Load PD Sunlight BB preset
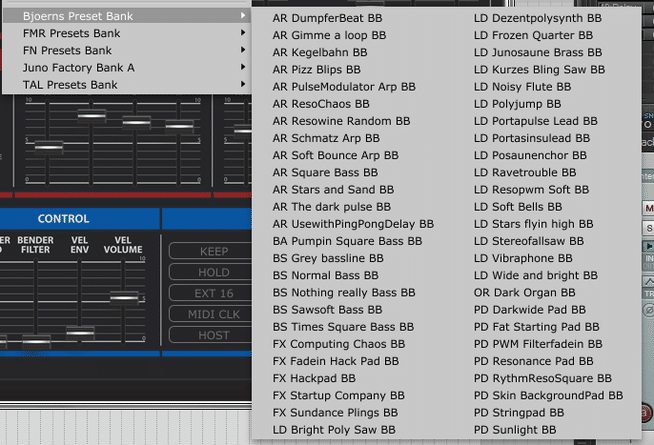 pyautogui.click(x=515, y=430)
